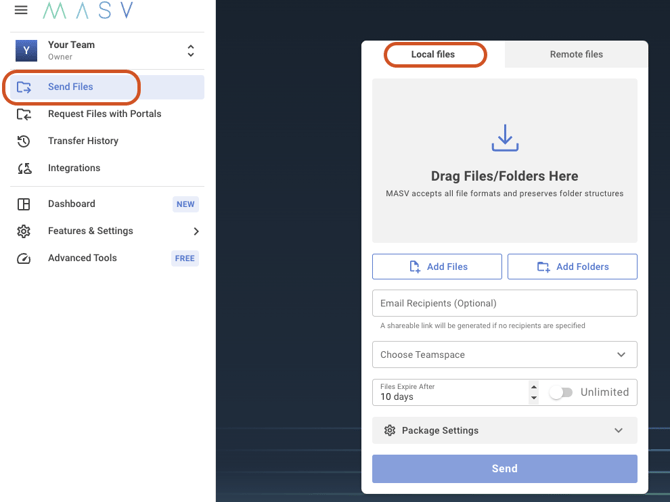Switch to the Local files tab
The width and height of the screenshot is (670, 502).
pyautogui.click(x=433, y=54)
